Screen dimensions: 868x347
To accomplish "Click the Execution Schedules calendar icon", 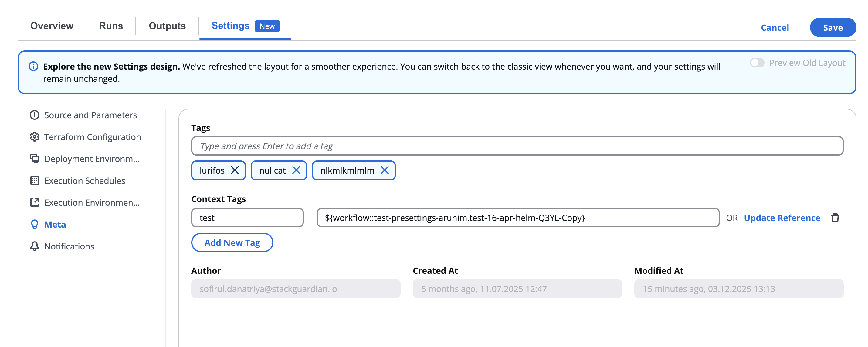I will point(34,180).
